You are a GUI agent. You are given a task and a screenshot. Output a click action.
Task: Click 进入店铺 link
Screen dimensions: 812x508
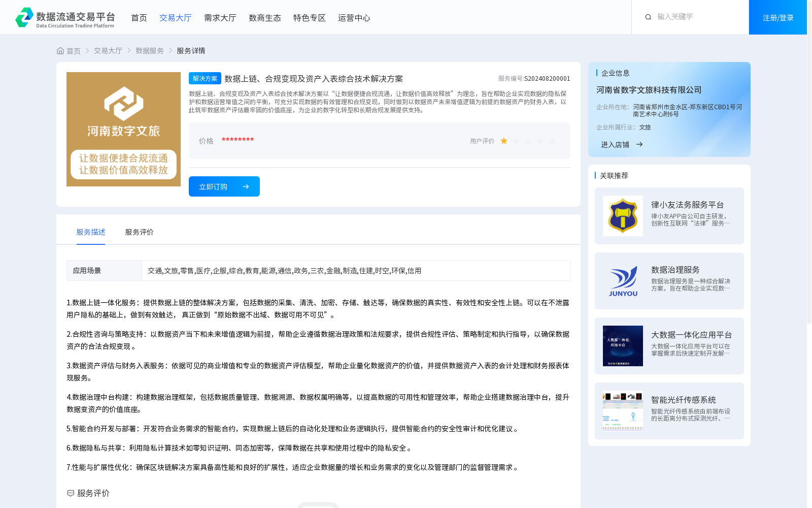615,144
